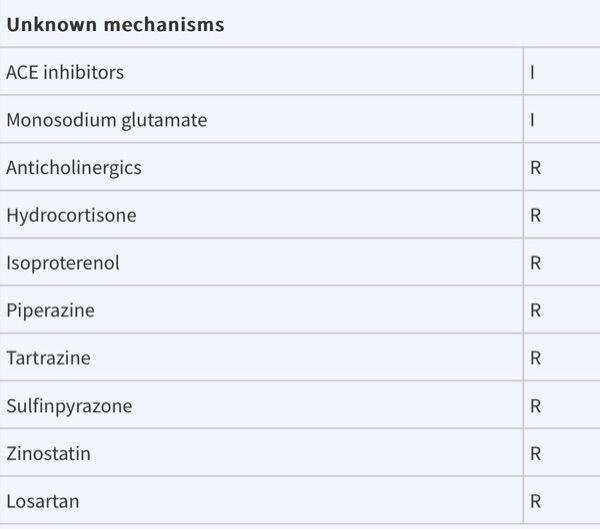Click the Hydrocortisone table cell

[71, 215]
